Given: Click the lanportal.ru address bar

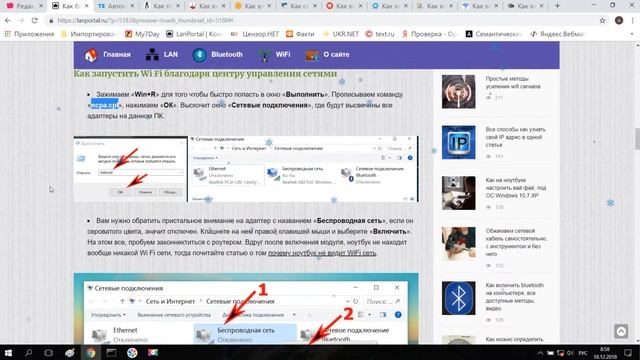Looking at the screenshot, I should click(x=322, y=20).
